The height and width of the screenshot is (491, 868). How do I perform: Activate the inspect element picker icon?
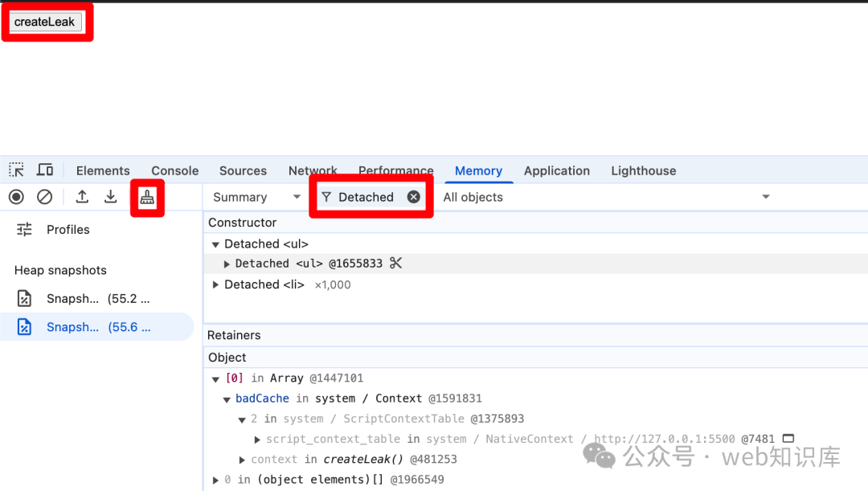click(x=16, y=170)
